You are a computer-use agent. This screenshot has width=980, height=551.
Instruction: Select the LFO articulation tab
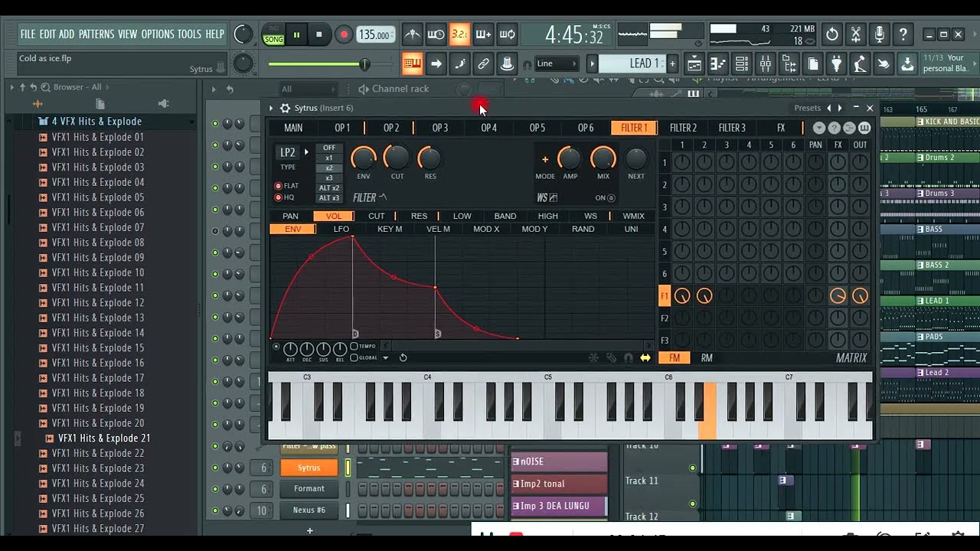coord(341,229)
